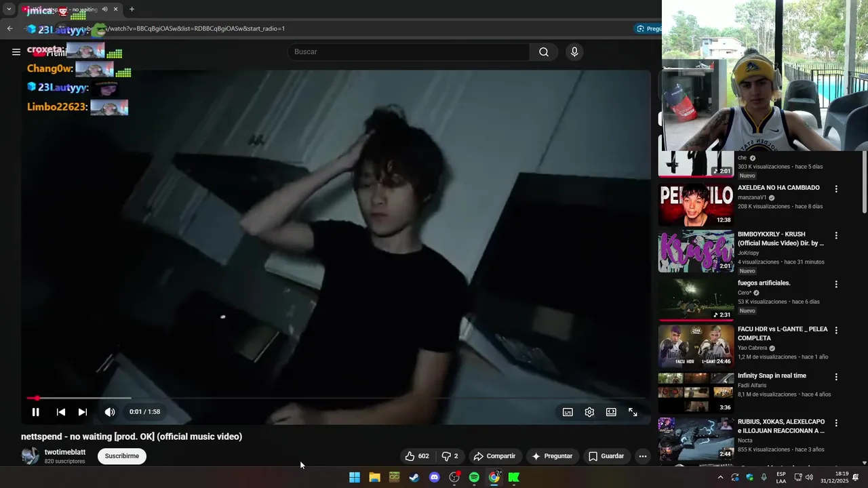The width and height of the screenshot is (868, 488).
Task: Open new browser tab
Action: (132, 9)
